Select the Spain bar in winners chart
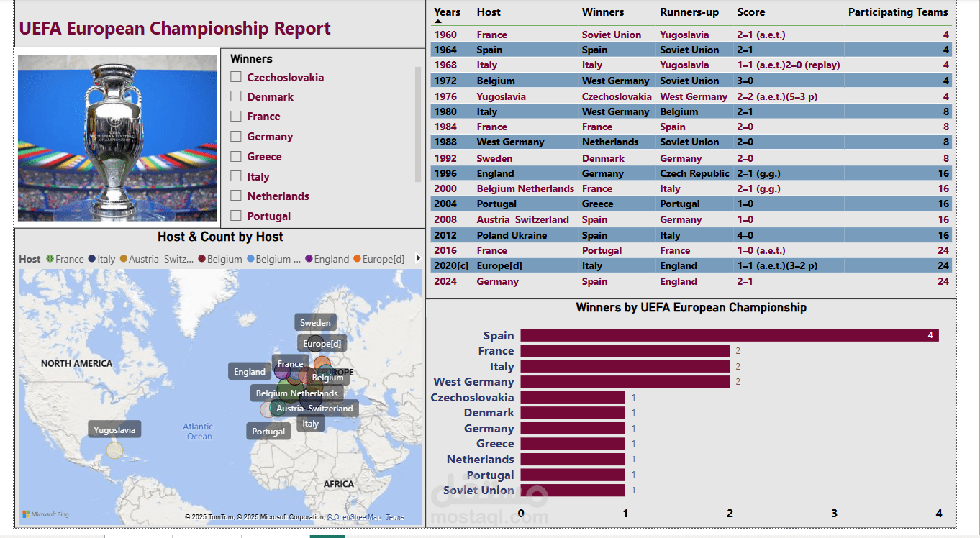This screenshot has height=538, width=980. [x=730, y=335]
